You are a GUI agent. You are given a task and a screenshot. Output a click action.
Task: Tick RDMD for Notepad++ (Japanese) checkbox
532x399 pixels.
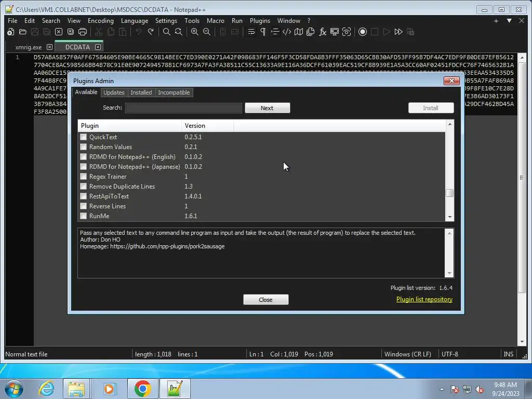tap(84, 167)
